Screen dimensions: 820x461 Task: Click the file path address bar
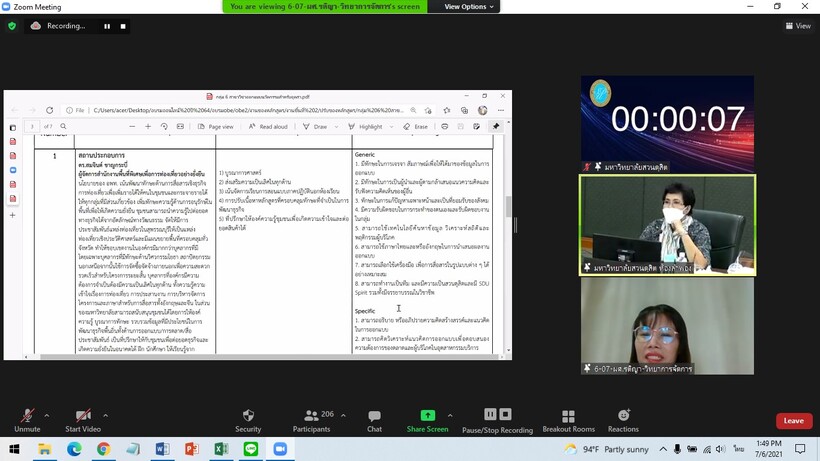click(248, 110)
